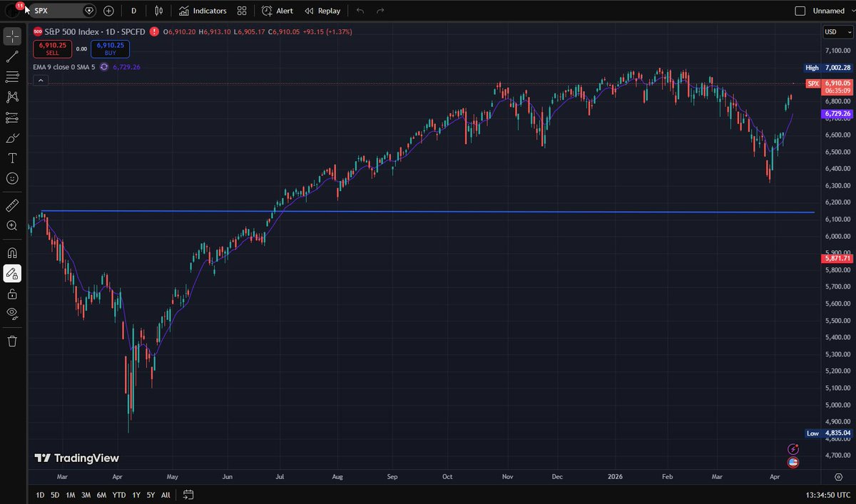Click the red exclamation data warning icon
The width and height of the screenshot is (856, 504).
pyautogui.click(x=155, y=31)
